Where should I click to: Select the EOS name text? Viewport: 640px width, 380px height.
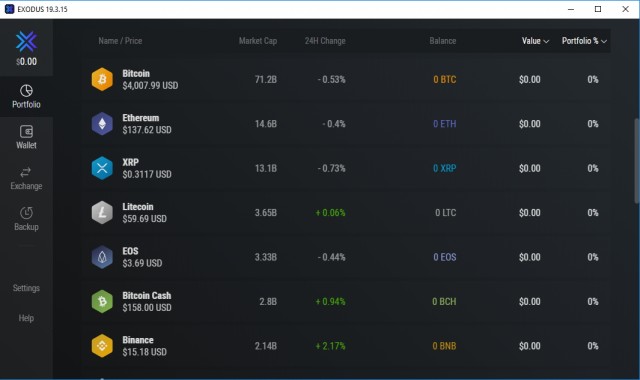tap(130, 251)
